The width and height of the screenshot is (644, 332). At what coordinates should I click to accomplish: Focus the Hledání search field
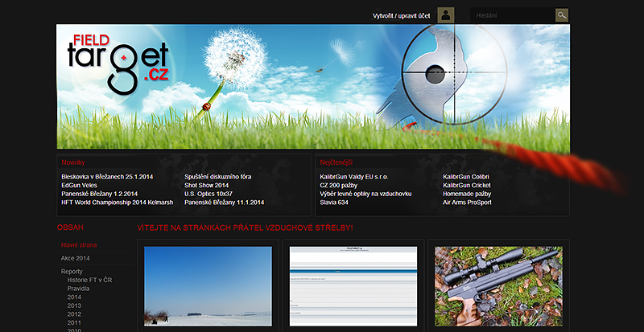pos(513,15)
